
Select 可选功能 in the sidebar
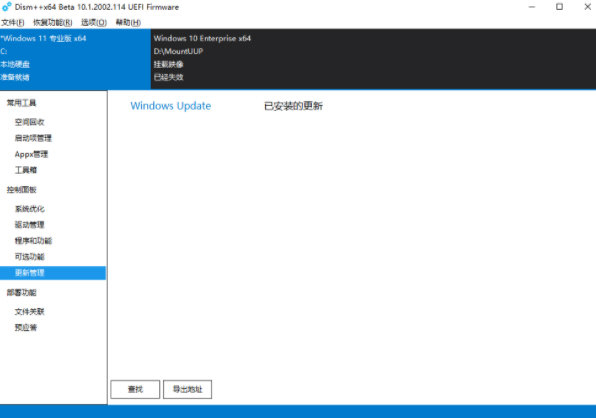click(30, 256)
